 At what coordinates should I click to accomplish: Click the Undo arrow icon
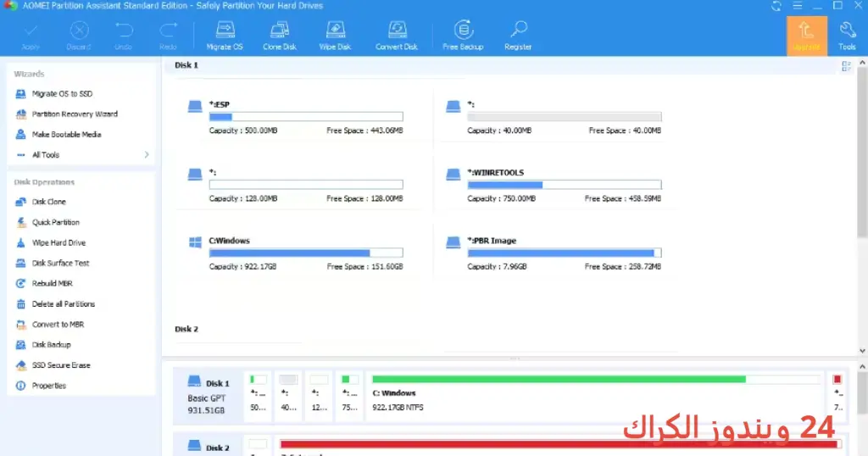point(124,36)
